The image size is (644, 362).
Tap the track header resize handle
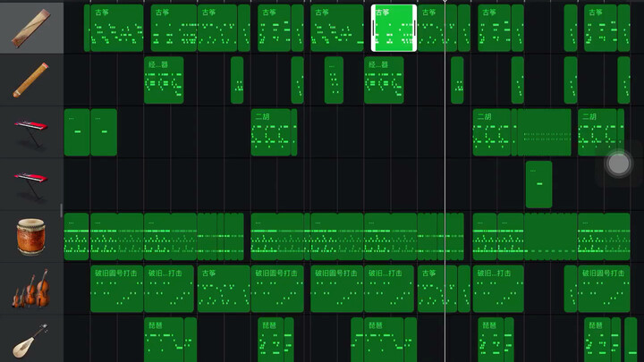coord(62,210)
